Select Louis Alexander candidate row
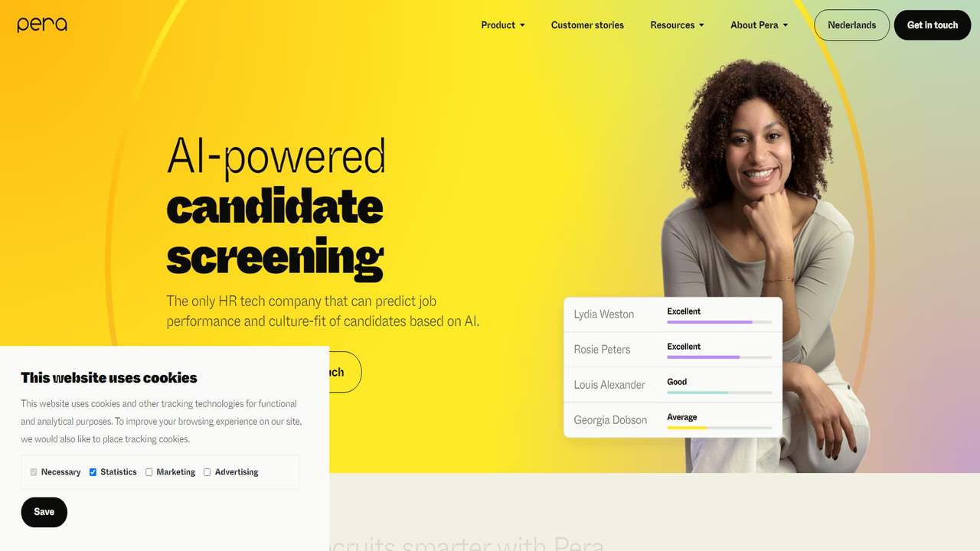Viewport: 980px width, 551px height. click(673, 385)
